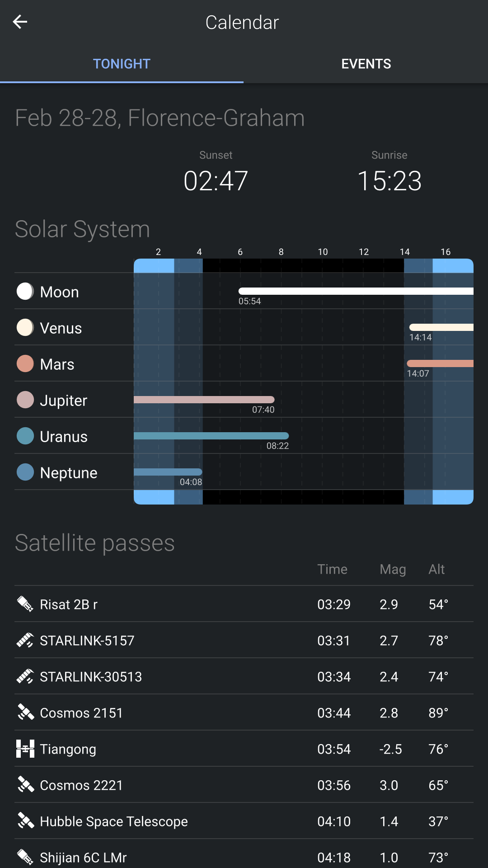Viewport: 488px width, 868px height.
Task: Tap the Cosmos 2151 satellite icon
Action: [25, 712]
